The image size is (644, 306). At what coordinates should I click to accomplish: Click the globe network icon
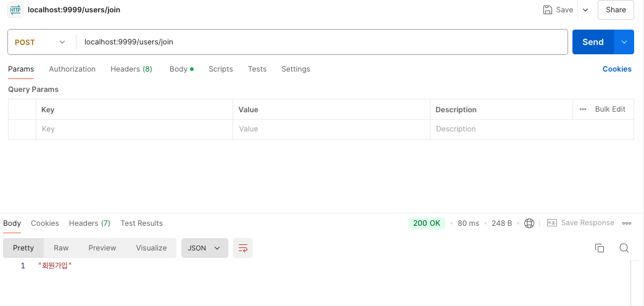click(x=529, y=223)
